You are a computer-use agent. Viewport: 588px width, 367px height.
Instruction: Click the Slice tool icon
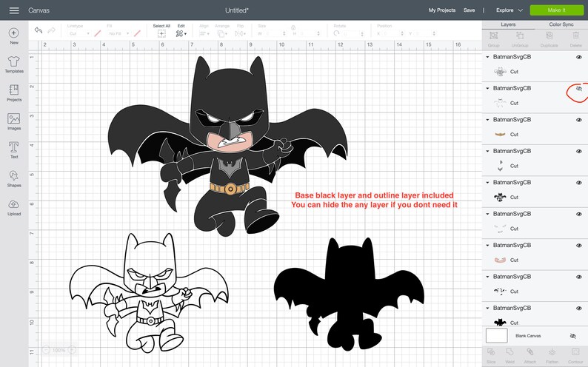491,352
